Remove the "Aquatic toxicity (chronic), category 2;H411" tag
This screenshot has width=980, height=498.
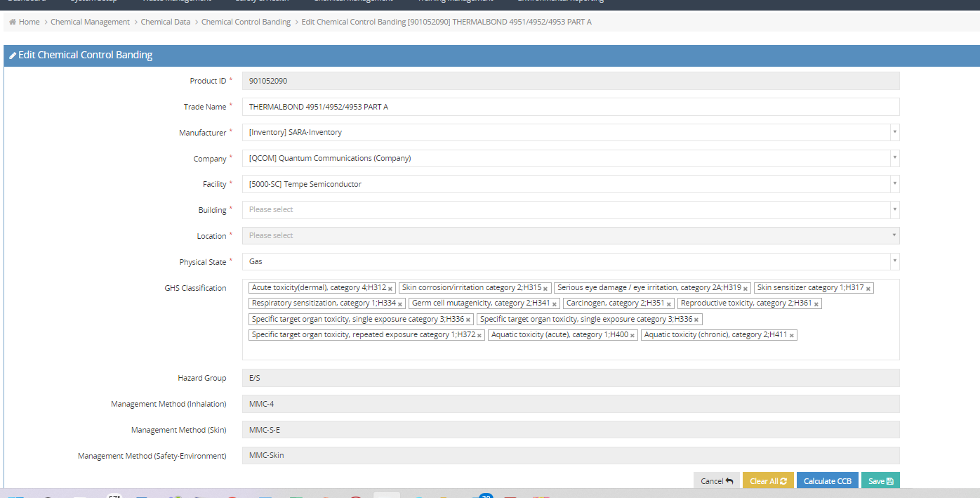click(793, 334)
